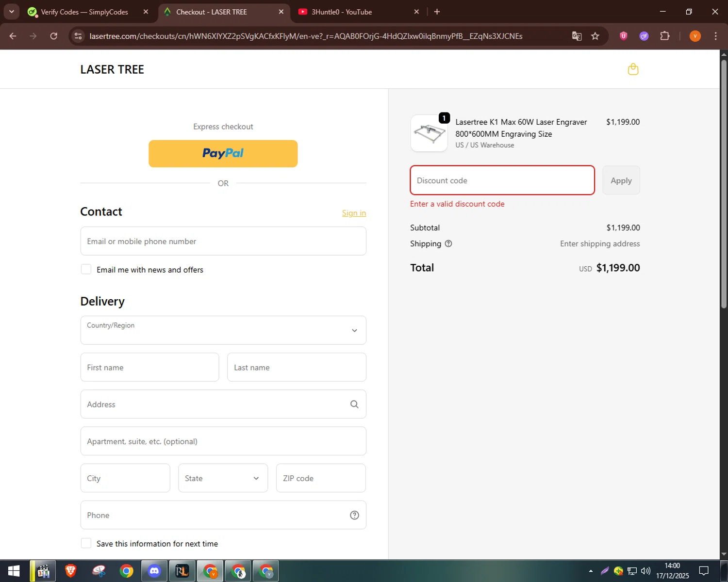Viewport: 728px width, 582px height.
Task: Open Discord from the taskbar
Action: click(154, 571)
